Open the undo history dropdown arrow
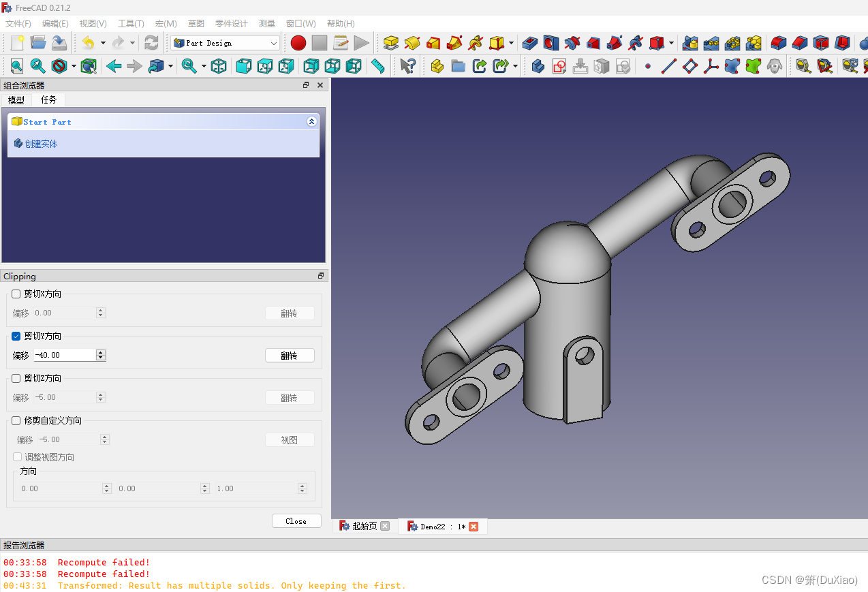The image size is (868, 592). pyautogui.click(x=103, y=43)
